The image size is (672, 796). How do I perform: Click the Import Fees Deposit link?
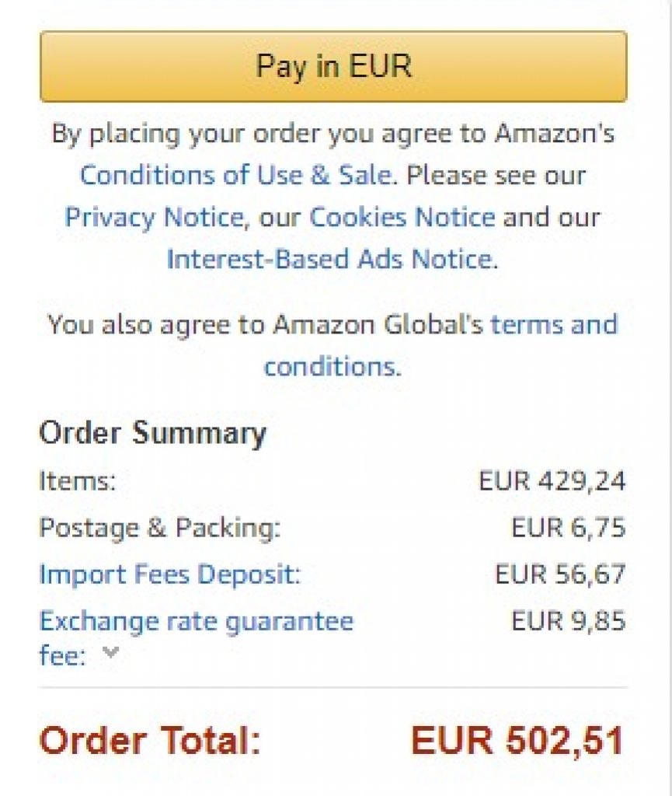tap(169, 575)
